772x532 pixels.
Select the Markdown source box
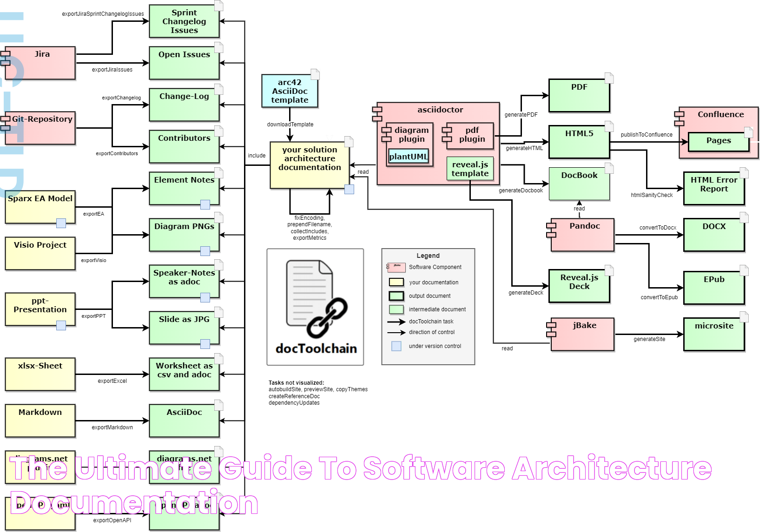tap(40, 421)
